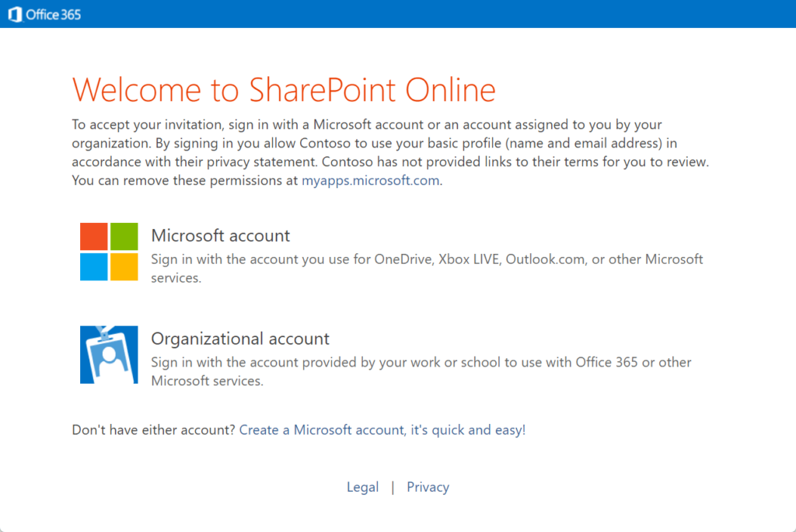This screenshot has width=796, height=532.
Task: Choose the Organizational account heading
Action: click(240, 339)
